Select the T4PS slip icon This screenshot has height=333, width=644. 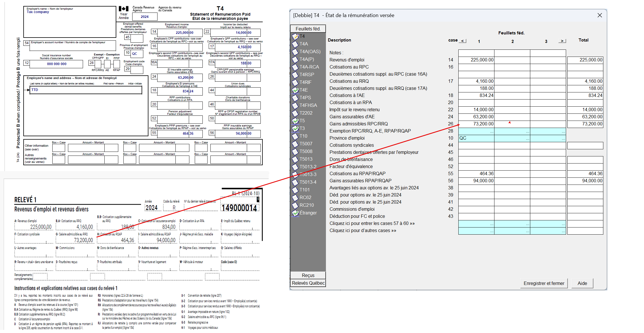(x=295, y=98)
